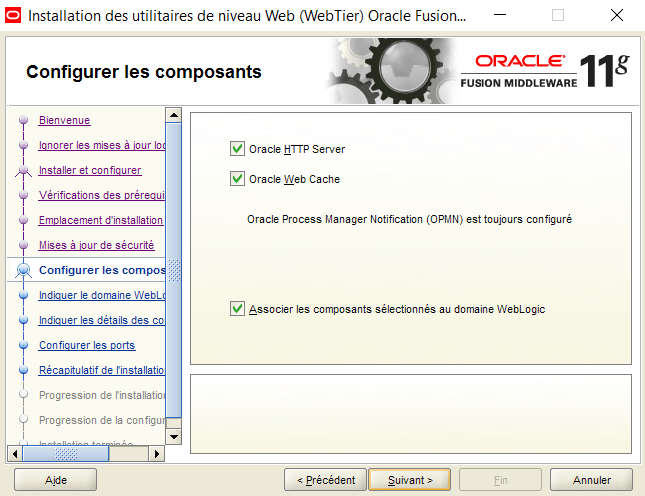The width and height of the screenshot is (645, 496).
Task: Disable Associer les composants au domaine WebLogic
Action: [237, 309]
